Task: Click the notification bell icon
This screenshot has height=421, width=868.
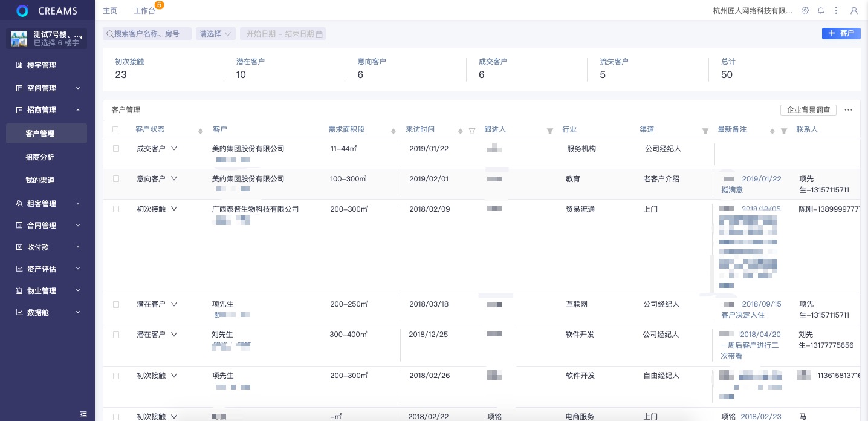Action: (821, 11)
